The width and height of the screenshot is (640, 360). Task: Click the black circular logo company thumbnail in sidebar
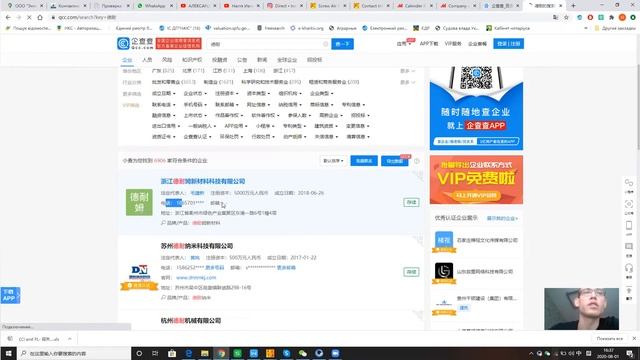pos(444,271)
